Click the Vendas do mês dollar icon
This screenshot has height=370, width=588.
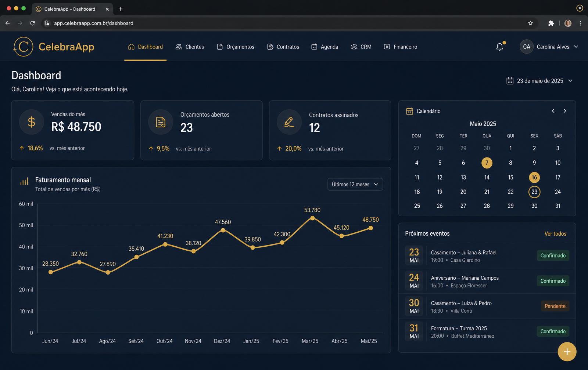tap(32, 122)
